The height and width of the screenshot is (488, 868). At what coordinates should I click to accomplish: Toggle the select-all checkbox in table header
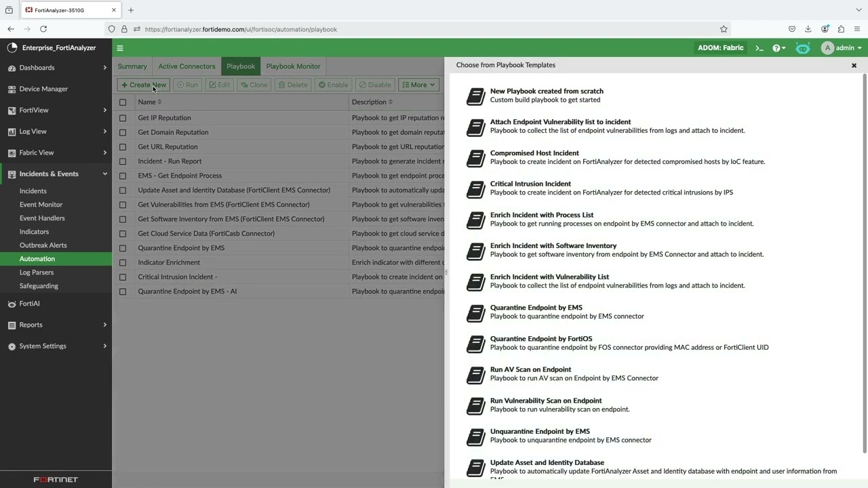123,102
